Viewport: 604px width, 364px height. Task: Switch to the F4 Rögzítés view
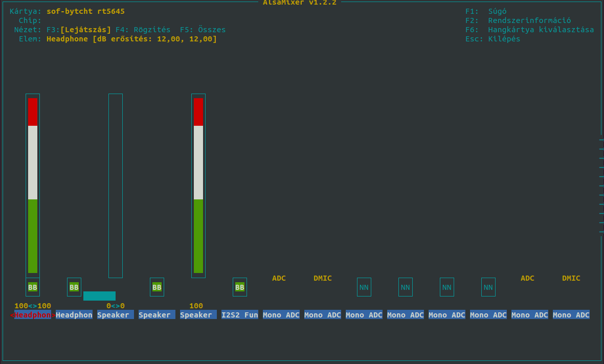(143, 30)
